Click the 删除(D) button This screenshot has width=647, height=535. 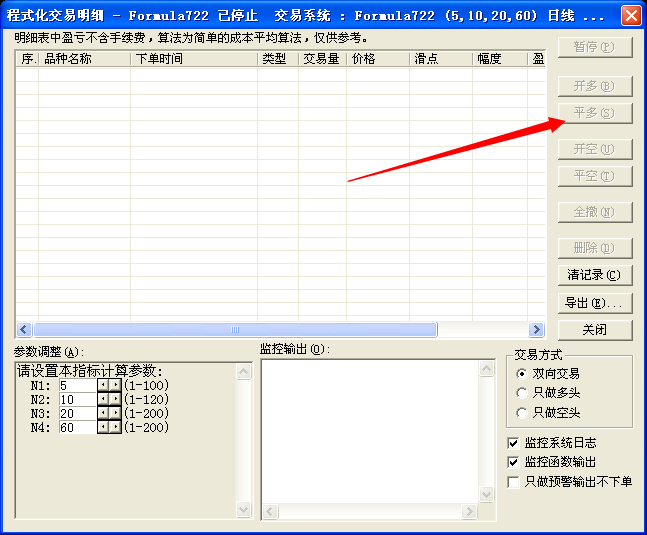click(595, 248)
